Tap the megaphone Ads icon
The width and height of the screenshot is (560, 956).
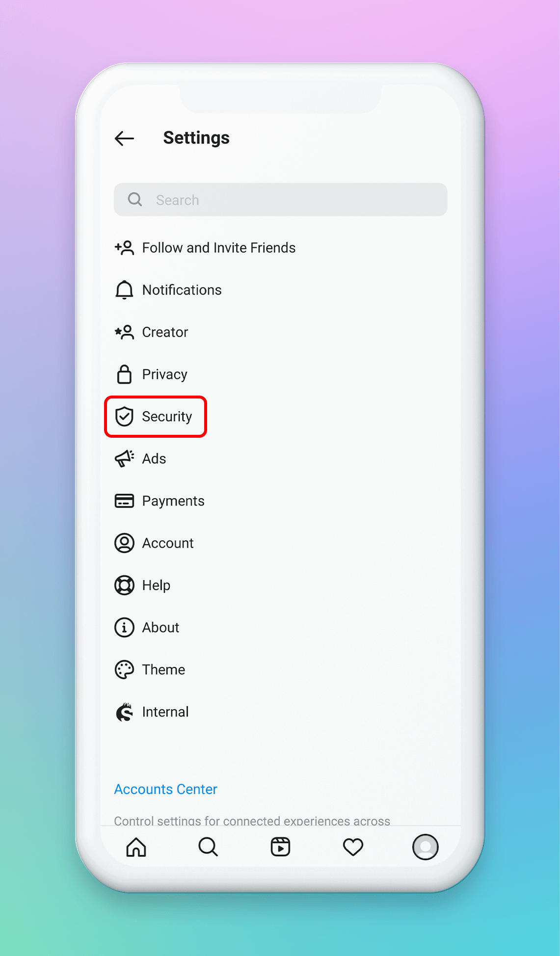point(124,459)
